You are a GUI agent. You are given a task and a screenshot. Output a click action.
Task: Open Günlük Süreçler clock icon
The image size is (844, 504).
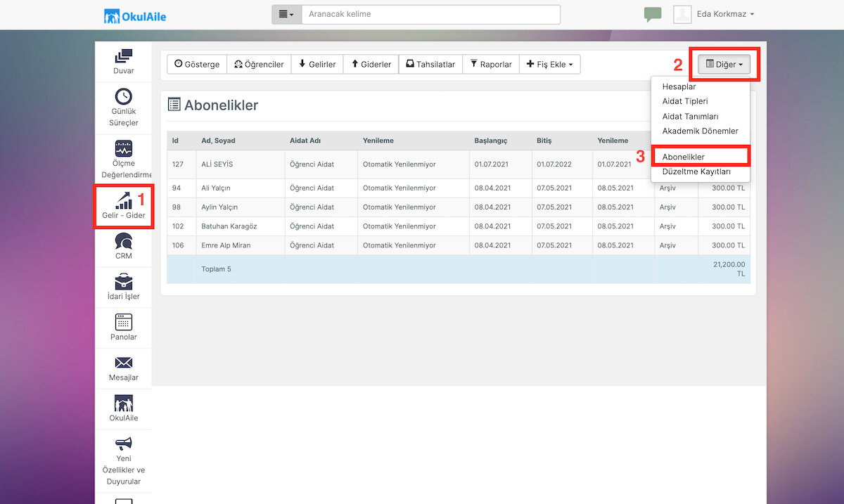tap(124, 96)
